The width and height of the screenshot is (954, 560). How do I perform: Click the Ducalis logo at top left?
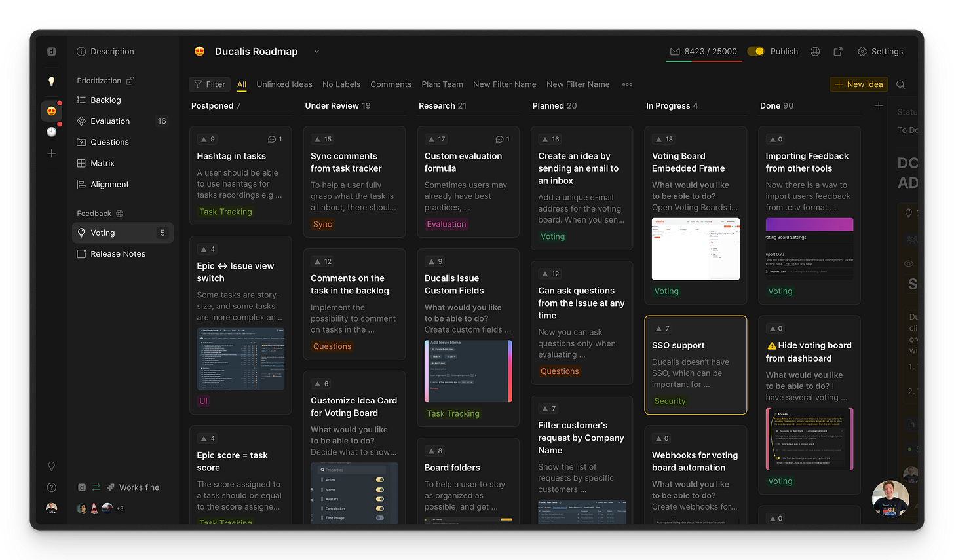[x=52, y=52]
